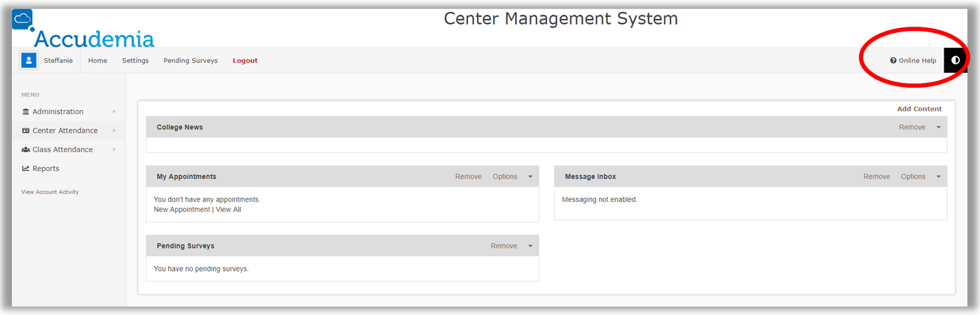
Task: Click the Online Help question mark icon
Action: pos(893,60)
